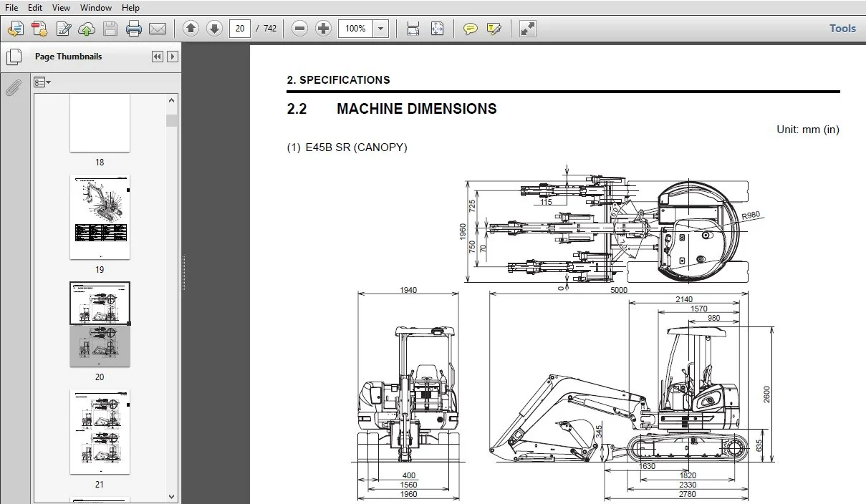Click the thumbnails panel scrollbar thumb

(x=171, y=120)
